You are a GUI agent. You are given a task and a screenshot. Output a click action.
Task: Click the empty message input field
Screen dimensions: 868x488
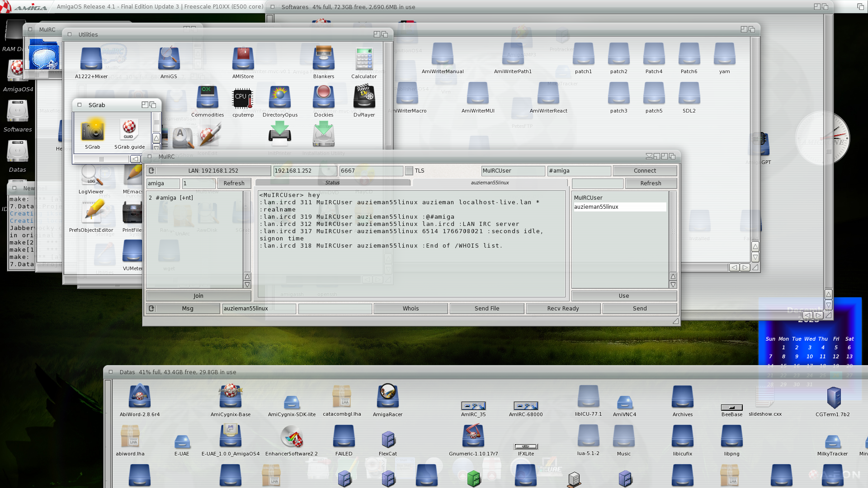(x=335, y=309)
